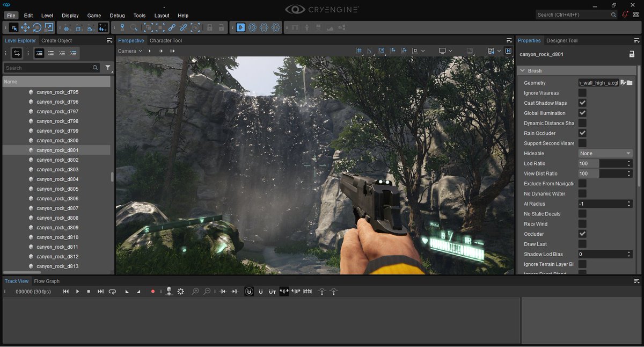Open the Perspective viewport panel options menu
This screenshot has width=644, height=347.
(509, 40)
